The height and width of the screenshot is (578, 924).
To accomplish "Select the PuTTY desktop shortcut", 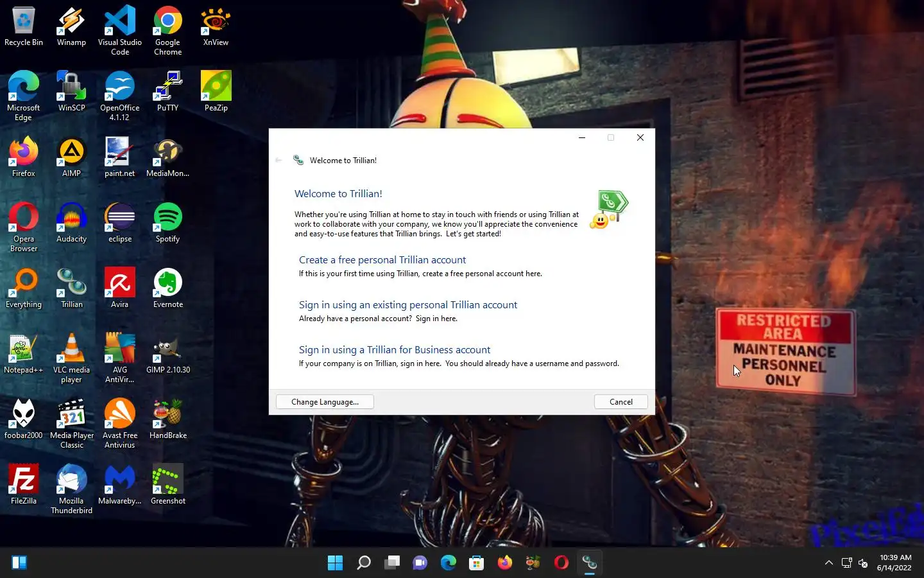I will [x=168, y=92].
